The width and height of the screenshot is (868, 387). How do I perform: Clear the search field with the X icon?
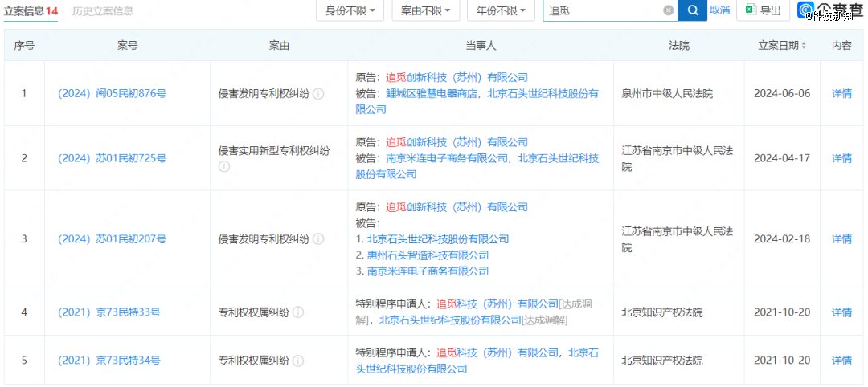point(669,10)
